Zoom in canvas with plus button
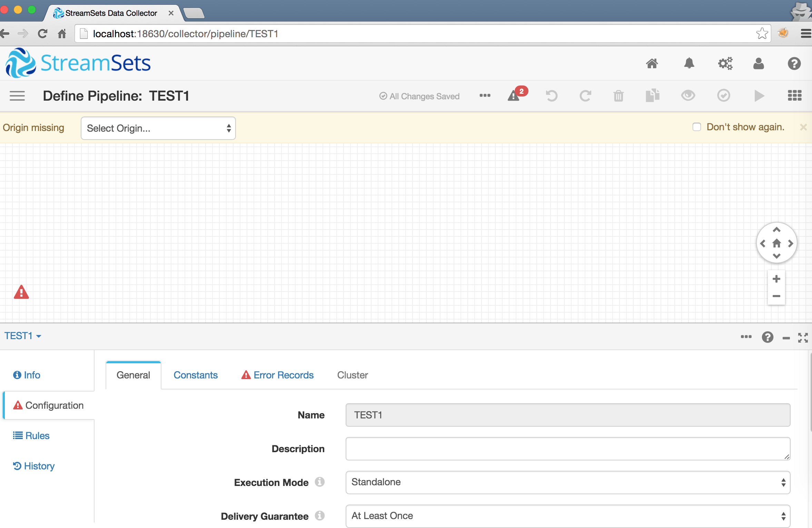Screen dimensions: 812x528 776,279
